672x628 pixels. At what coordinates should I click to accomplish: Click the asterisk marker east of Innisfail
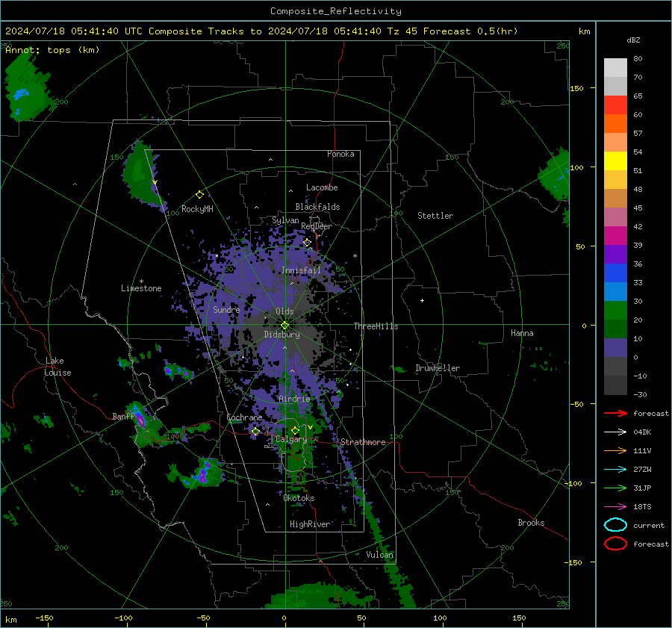click(355, 256)
